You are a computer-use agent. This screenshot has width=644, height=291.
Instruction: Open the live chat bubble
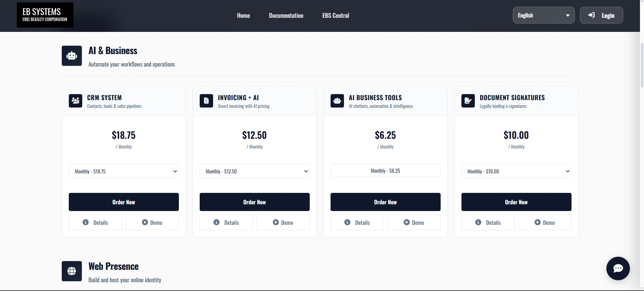pos(618,268)
